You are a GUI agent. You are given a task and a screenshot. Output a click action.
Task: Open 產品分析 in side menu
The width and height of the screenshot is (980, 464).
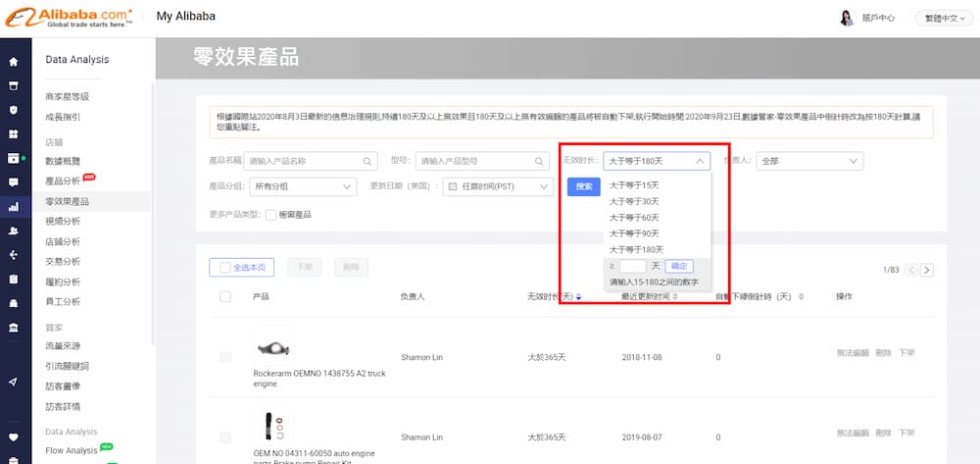coord(63,181)
